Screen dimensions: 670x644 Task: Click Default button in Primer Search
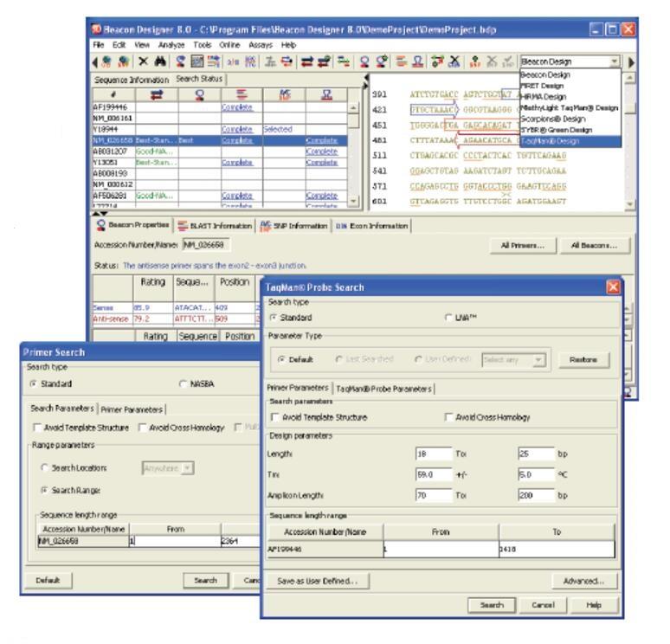click(x=48, y=580)
